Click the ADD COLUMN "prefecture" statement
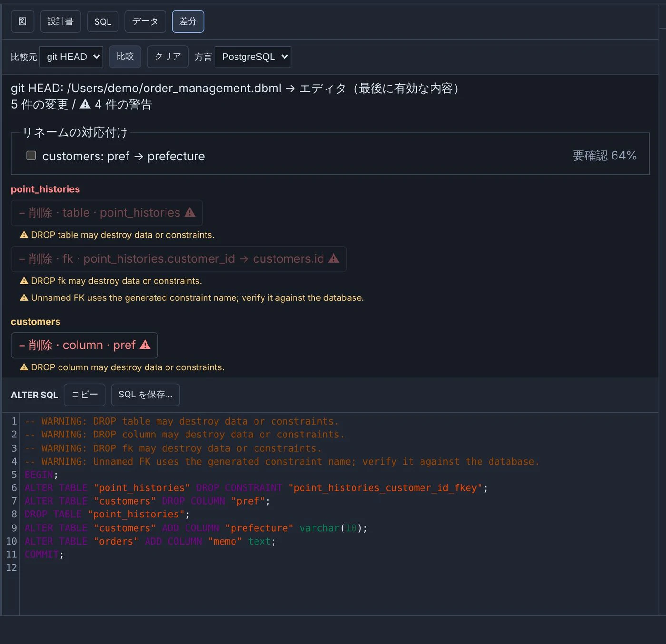The height and width of the screenshot is (644, 666). coord(196,528)
